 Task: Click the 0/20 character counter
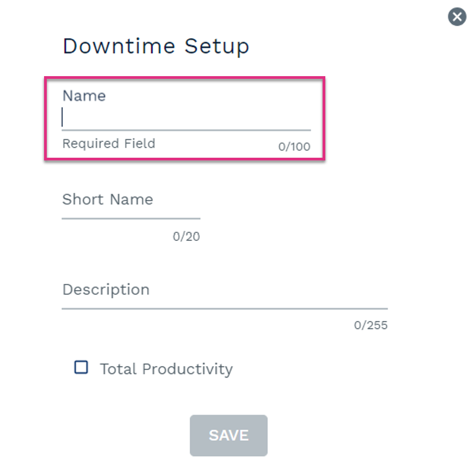click(x=186, y=237)
